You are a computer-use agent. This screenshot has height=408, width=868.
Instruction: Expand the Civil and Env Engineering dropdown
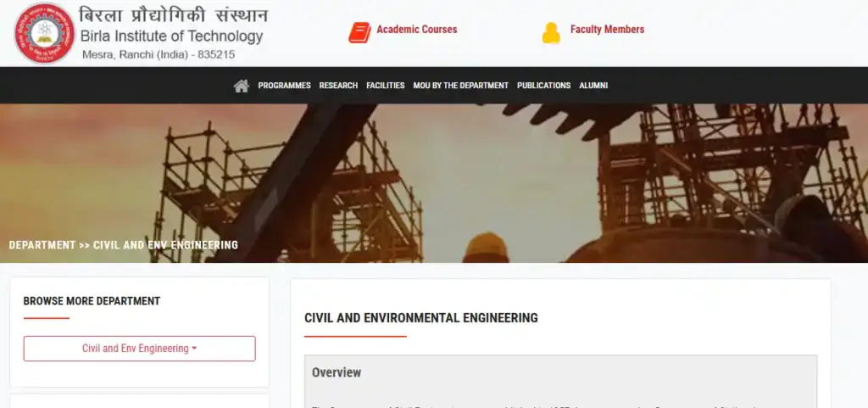click(139, 349)
